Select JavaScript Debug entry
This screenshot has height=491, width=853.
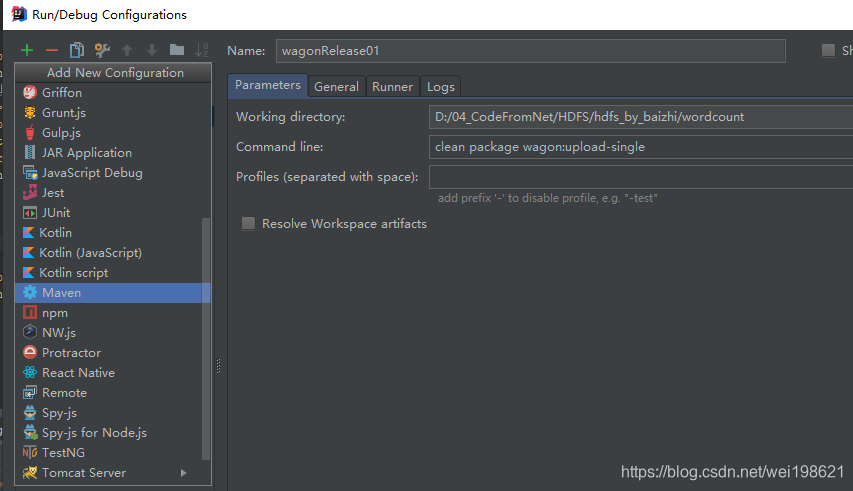pyautogui.click(x=113, y=173)
